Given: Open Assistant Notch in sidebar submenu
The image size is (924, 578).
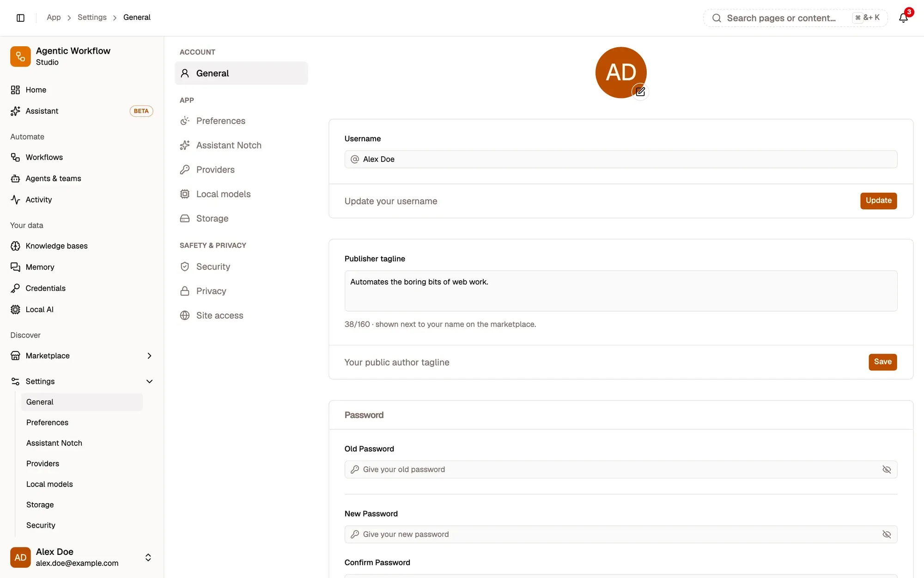Looking at the screenshot, I should [82, 443].
